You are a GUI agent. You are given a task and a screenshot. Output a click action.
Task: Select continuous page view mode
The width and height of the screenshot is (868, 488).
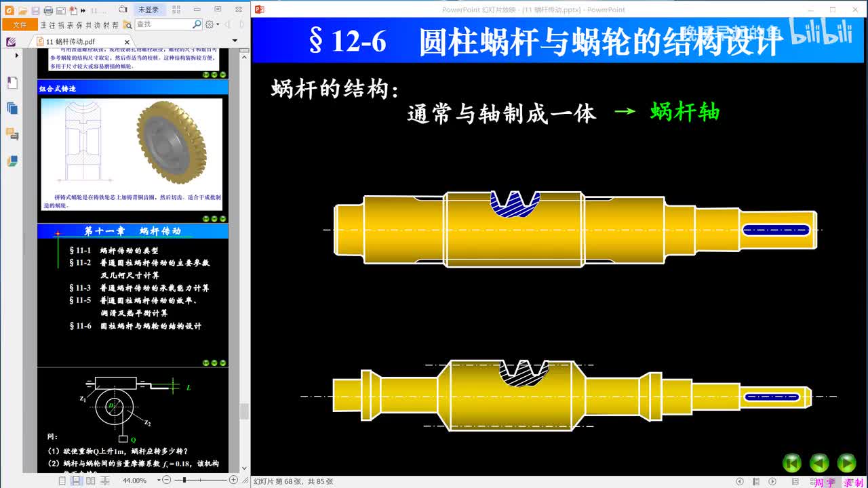tap(76, 481)
